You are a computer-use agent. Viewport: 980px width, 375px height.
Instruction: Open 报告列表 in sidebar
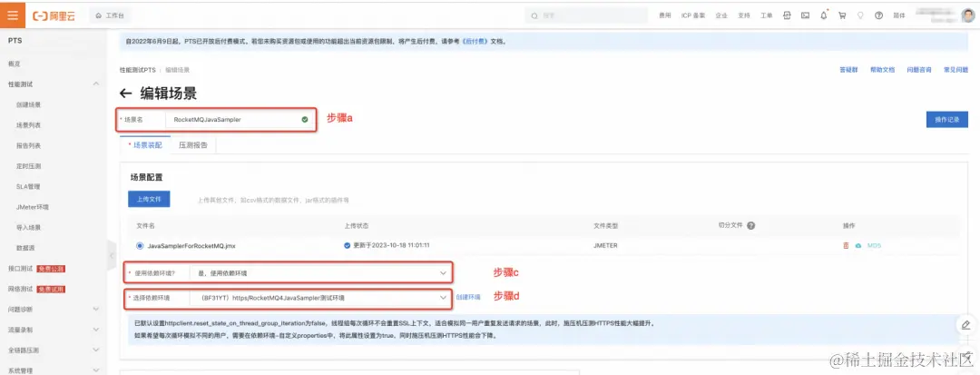[x=29, y=145]
